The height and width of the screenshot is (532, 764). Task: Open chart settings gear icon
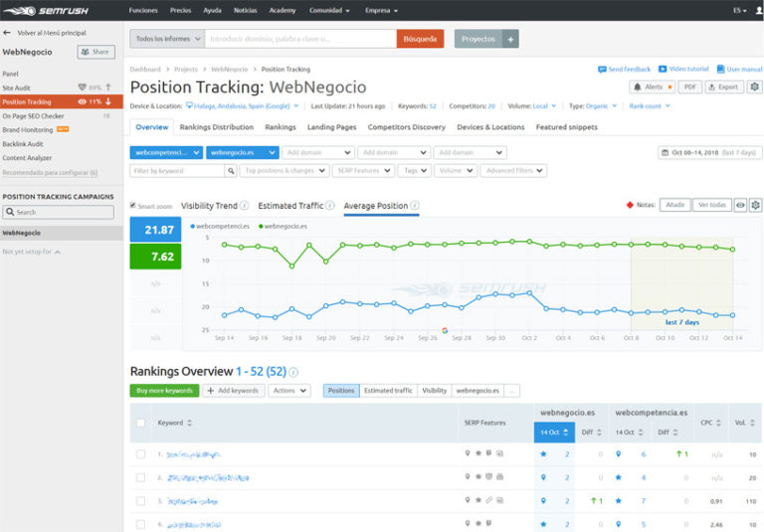pyautogui.click(x=755, y=205)
